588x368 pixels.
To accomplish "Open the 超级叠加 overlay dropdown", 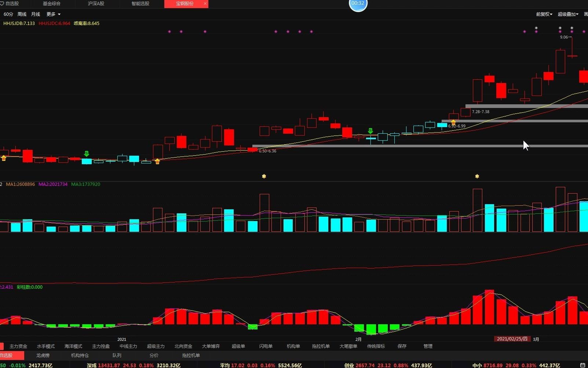I will tap(568, 14).
